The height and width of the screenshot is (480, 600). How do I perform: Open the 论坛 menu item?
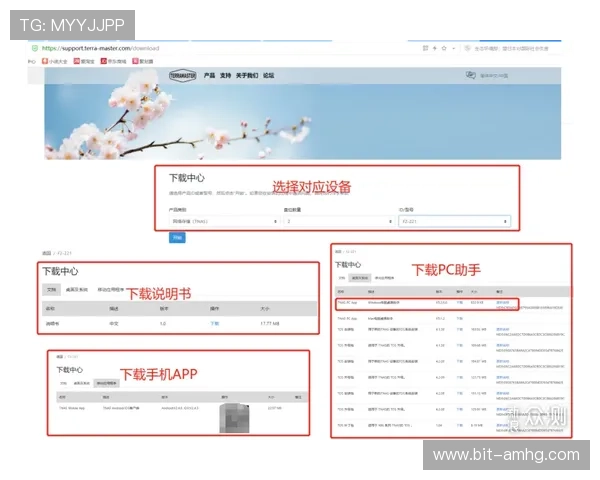pos(268,75)
